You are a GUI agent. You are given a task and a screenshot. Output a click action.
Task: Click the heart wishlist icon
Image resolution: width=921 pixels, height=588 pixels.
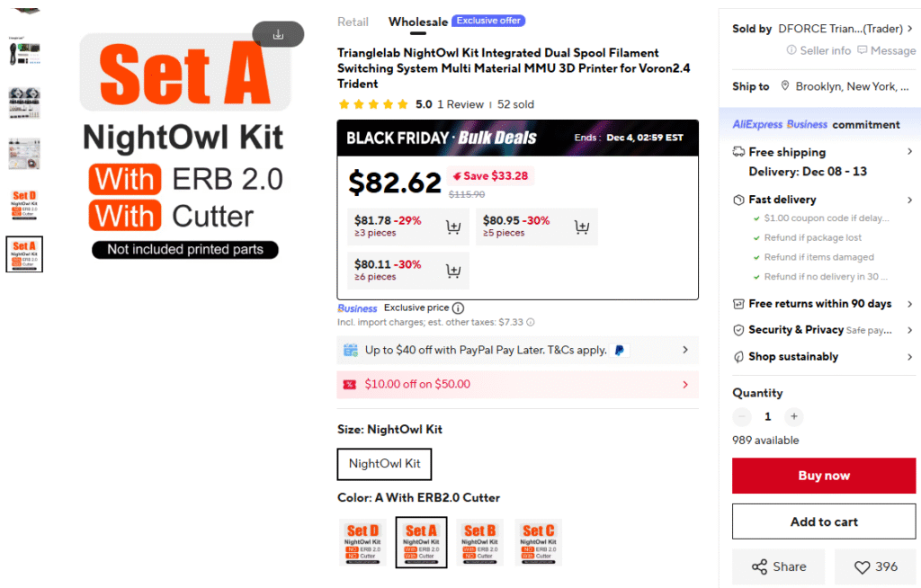pos(862,567)
